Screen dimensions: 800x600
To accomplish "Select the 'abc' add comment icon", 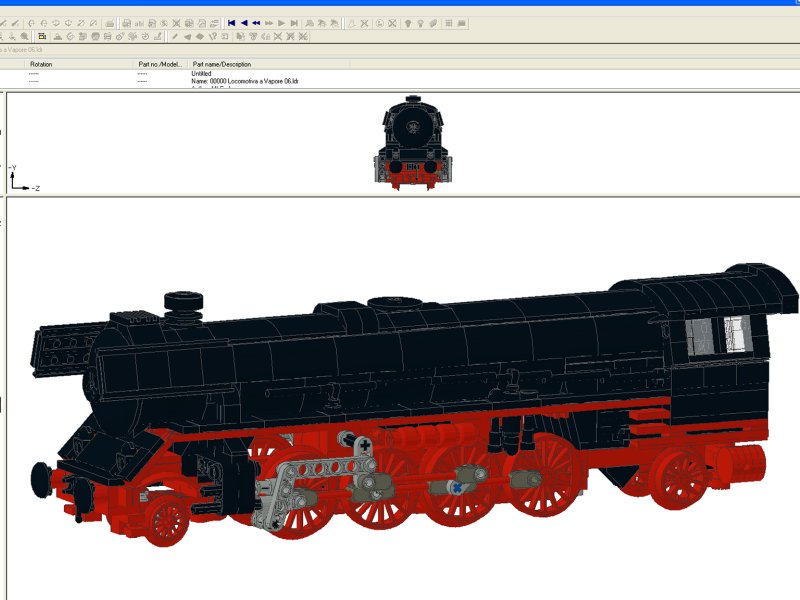I will 138,19.
